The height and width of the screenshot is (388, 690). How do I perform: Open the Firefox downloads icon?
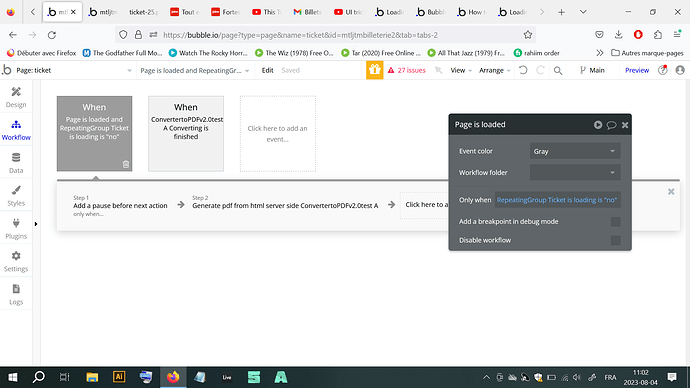(x=618, y=35)
